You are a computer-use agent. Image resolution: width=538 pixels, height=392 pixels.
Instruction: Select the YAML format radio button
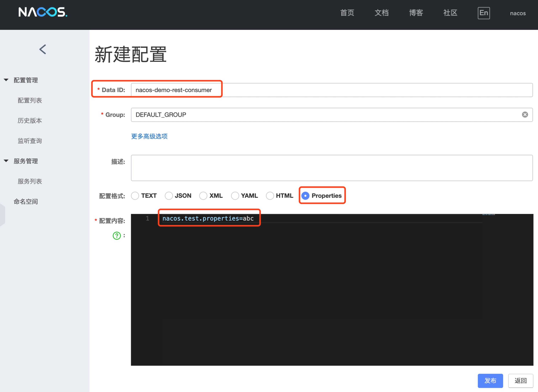click(x=235, y=196)
